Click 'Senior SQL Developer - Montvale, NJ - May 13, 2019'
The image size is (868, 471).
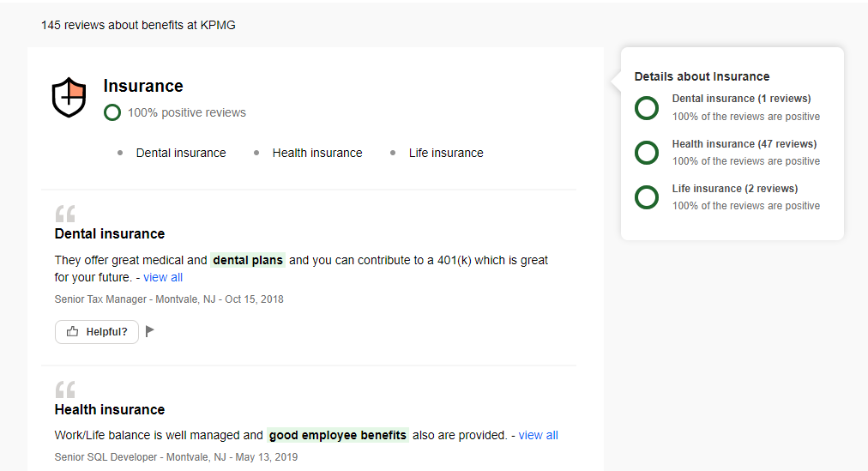[x=176, y=457]
